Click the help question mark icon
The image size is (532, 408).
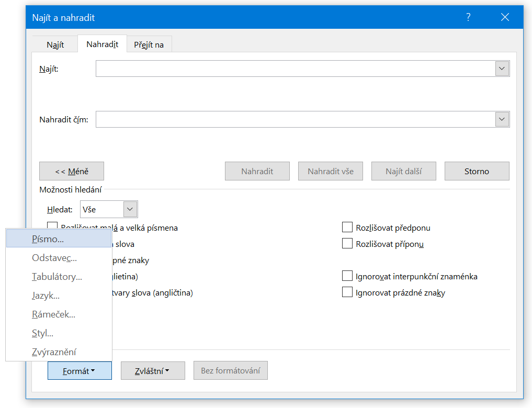[468, 17]
